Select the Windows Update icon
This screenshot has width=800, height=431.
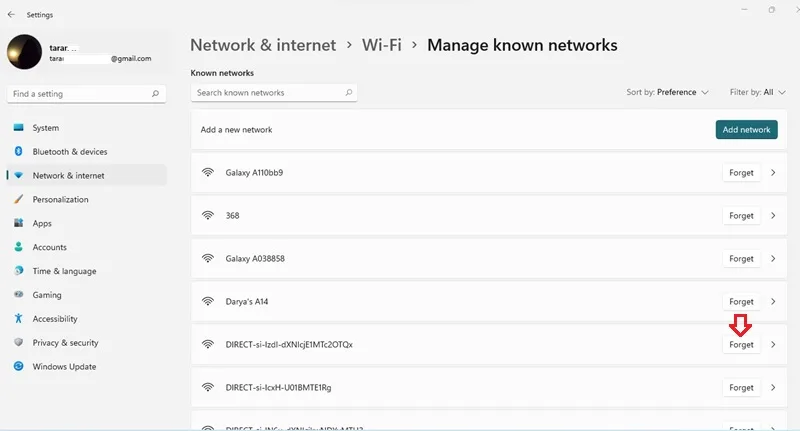pos(18,366)
